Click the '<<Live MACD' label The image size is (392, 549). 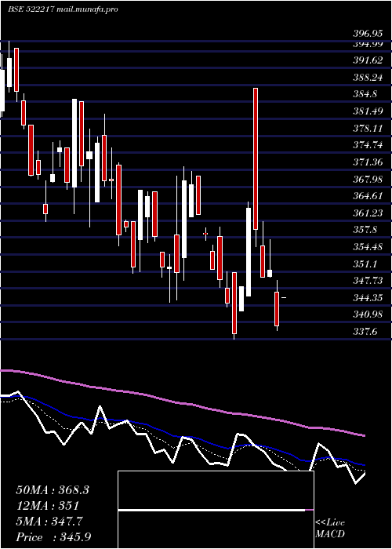pyautogui.click(x=330, y=528)
